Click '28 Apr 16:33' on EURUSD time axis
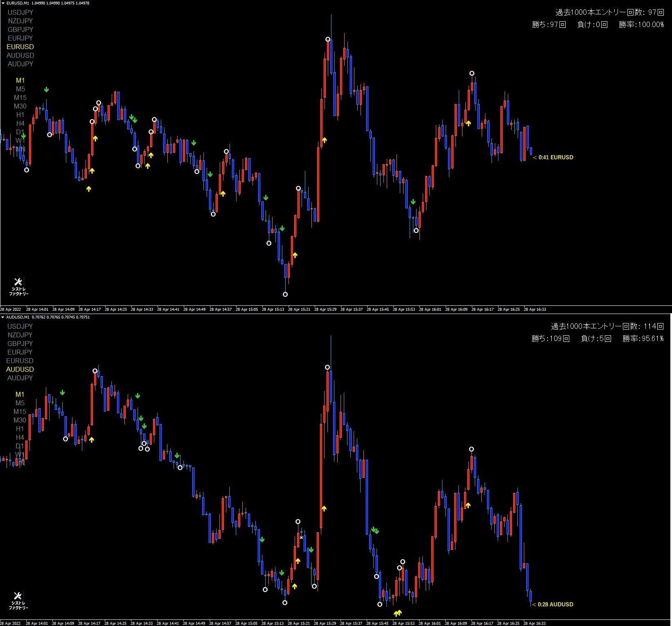Image resolution: width=672 pixels, height=626 pixels. pyautogui.click(x=535, y=310)
